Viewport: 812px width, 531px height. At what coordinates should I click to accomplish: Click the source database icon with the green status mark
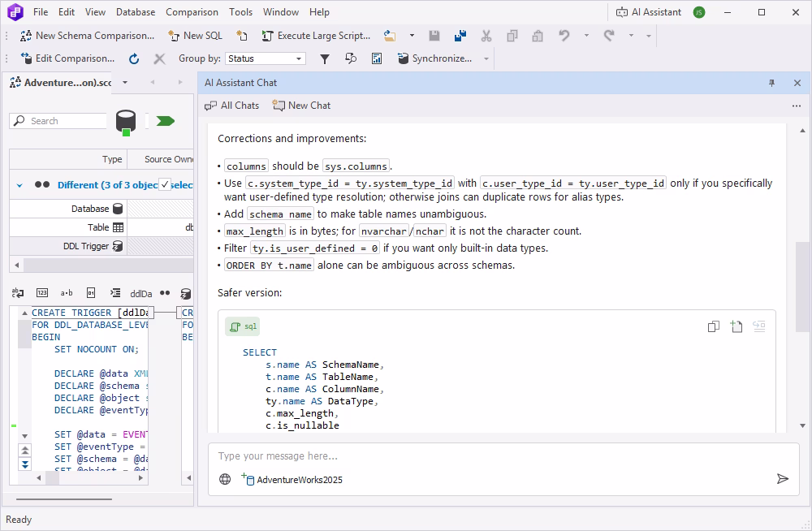point(125,123)
